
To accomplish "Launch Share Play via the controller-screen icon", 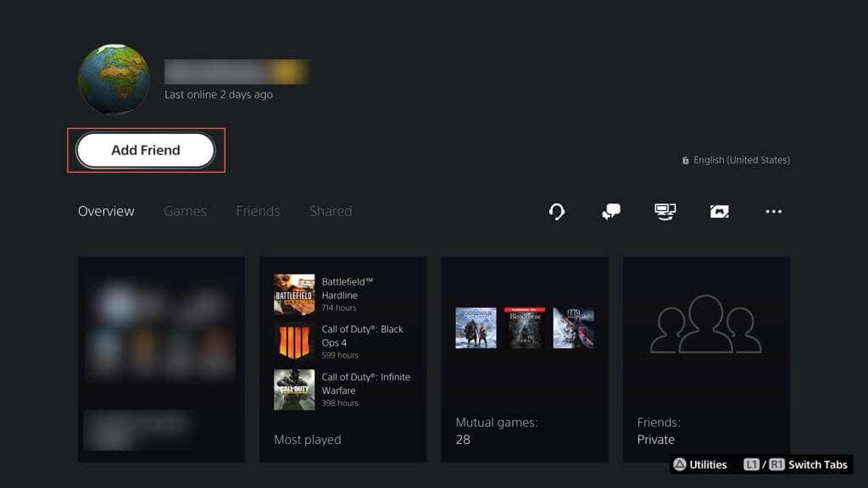I will click(719, 212).
